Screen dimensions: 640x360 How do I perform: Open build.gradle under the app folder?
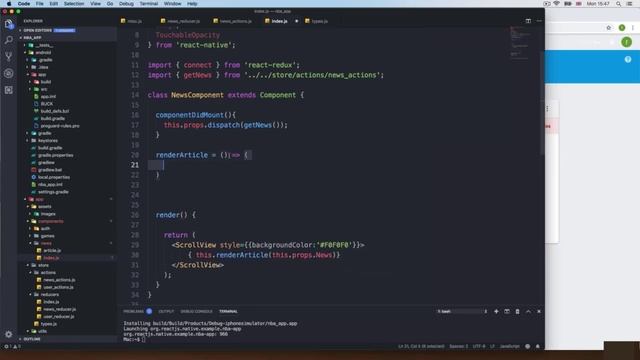click(x=53, y=118)
